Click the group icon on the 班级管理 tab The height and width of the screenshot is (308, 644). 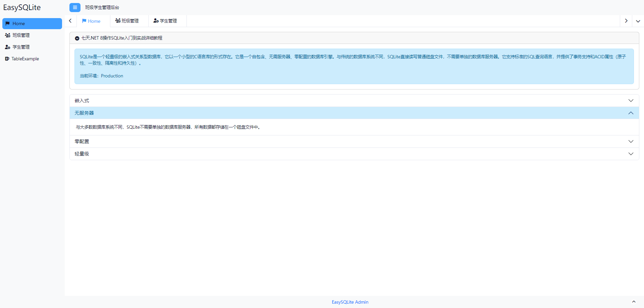(x=118, y=21)
